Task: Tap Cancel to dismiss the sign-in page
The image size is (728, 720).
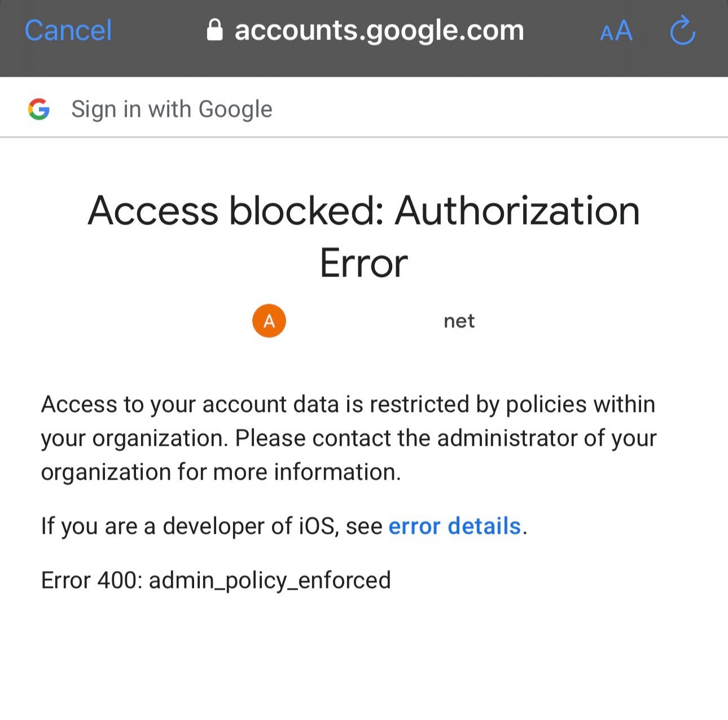Action: [68, 30]
